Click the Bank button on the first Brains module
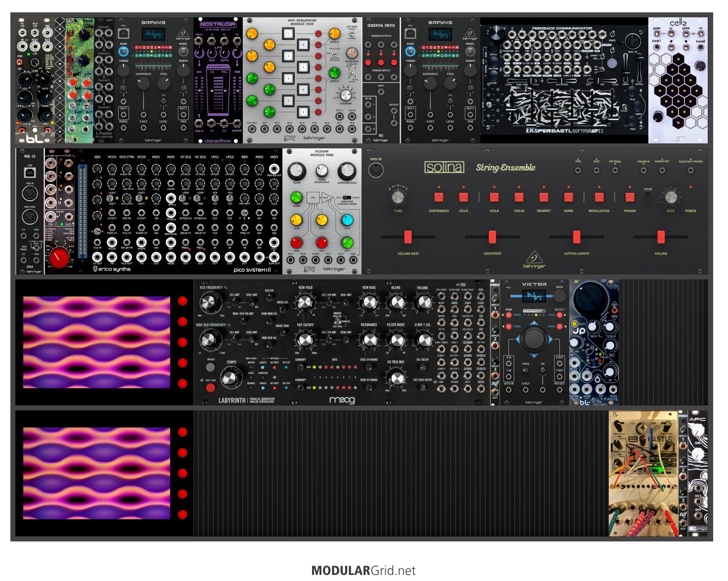This screenshot has width=728, height=581. pos(124,51)
